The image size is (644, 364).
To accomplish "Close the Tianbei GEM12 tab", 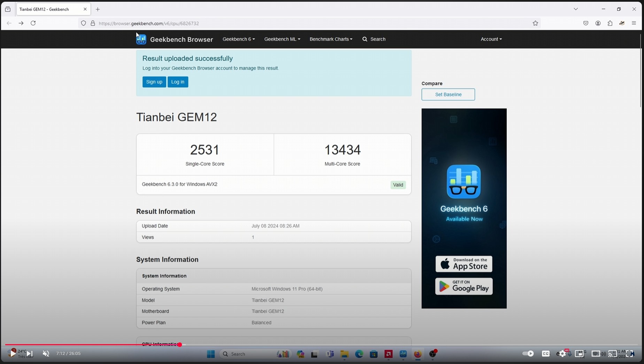I will 85,9.
